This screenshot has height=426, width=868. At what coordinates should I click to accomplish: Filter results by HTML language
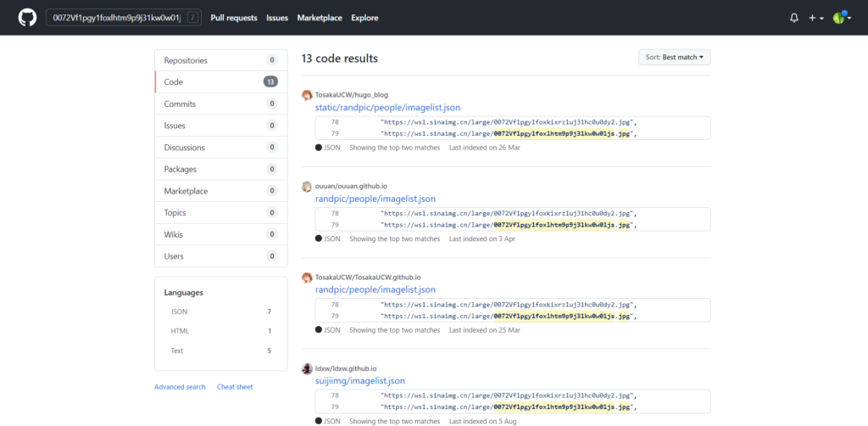click(221, 331)
